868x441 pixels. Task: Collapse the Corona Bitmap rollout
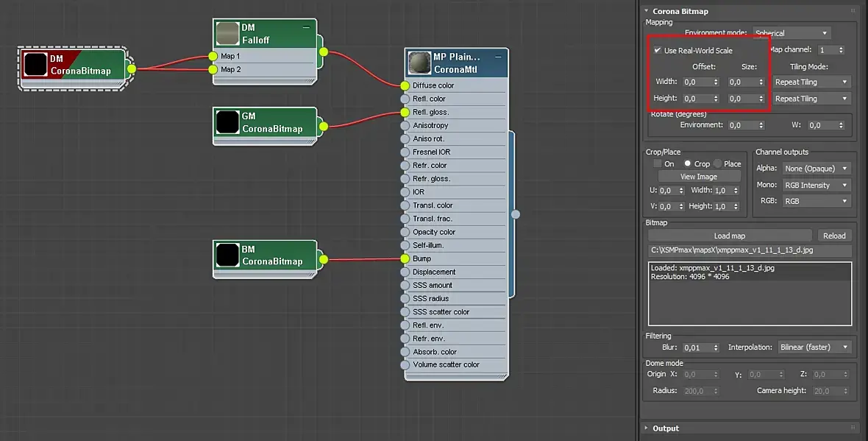pos(646,11)
